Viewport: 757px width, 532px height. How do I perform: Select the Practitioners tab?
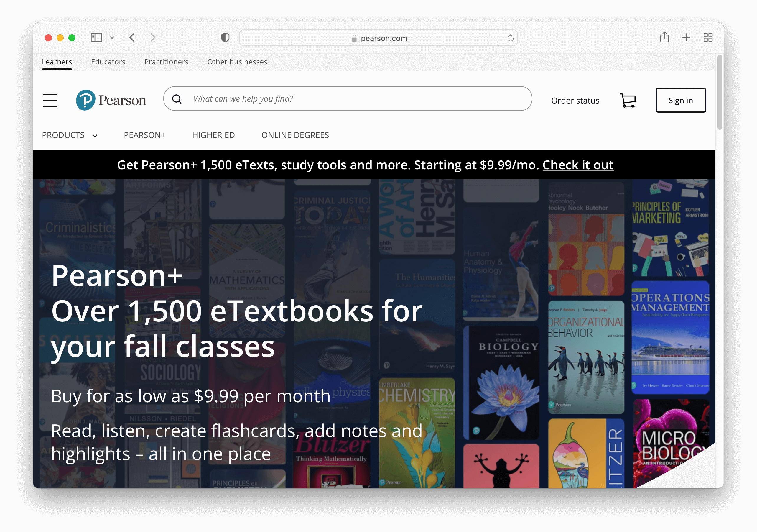click(166, 62)
